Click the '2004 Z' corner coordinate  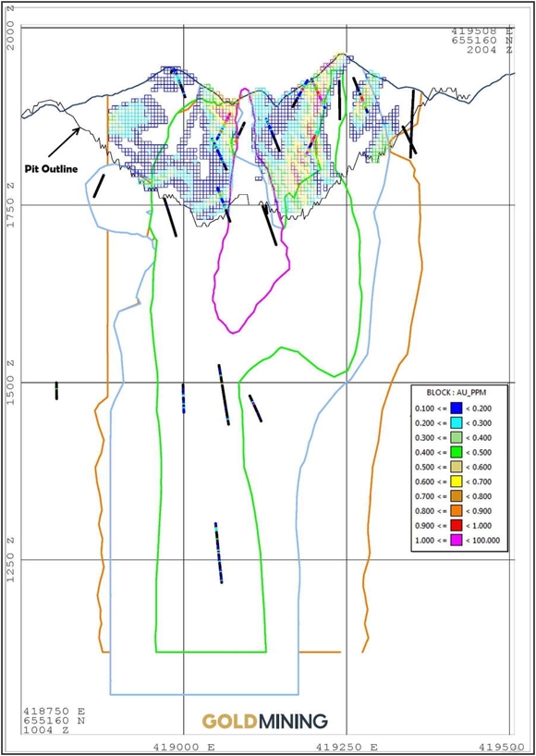pos(489,50)
